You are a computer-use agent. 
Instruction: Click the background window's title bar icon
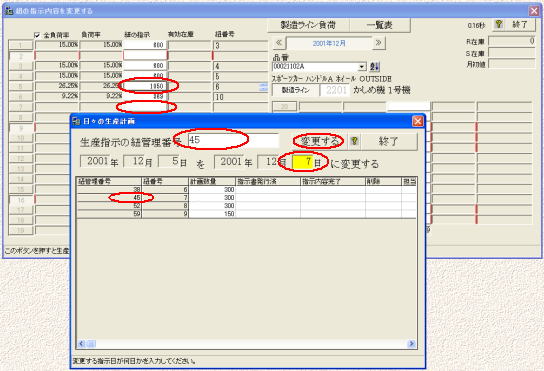tap(9, 11)
